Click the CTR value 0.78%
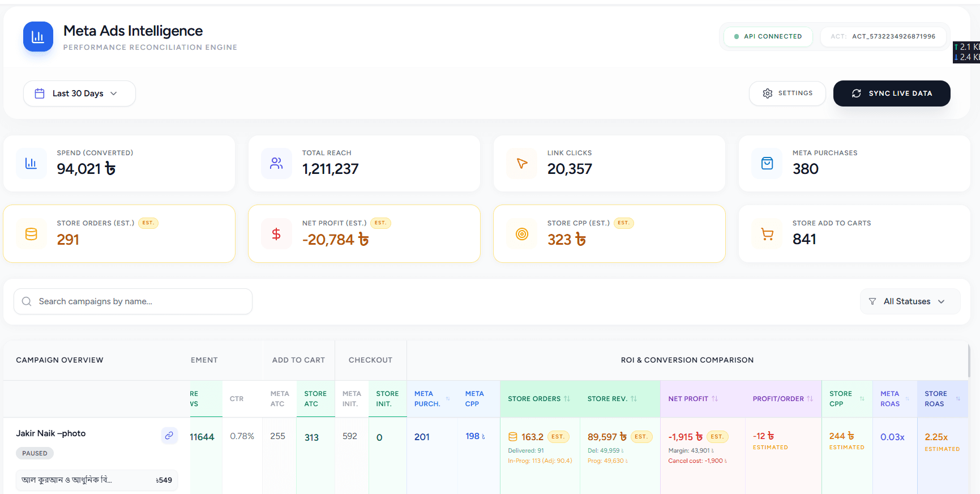The image size is (980, 494). (242, 436)
